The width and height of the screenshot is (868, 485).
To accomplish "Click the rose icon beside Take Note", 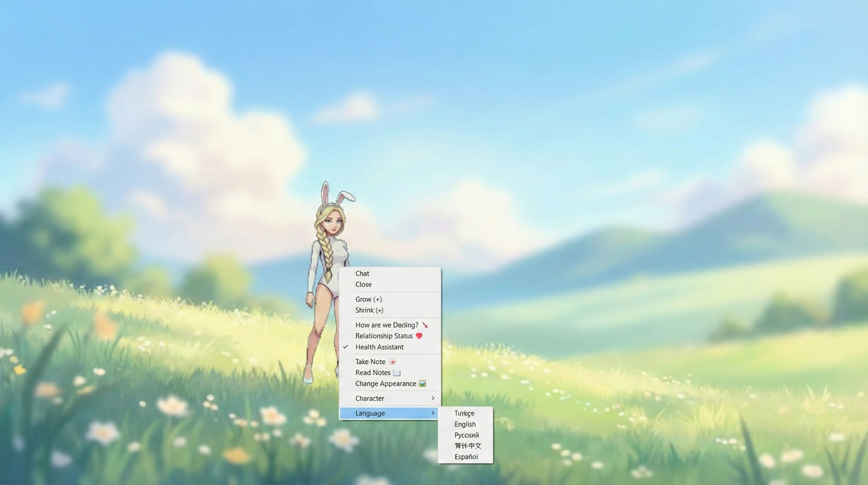I will (x=392, y=361).
